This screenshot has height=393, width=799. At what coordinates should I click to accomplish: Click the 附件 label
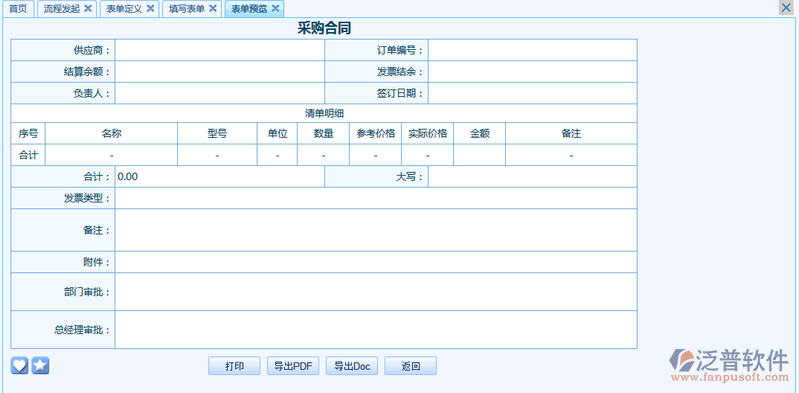click(96, 262)
